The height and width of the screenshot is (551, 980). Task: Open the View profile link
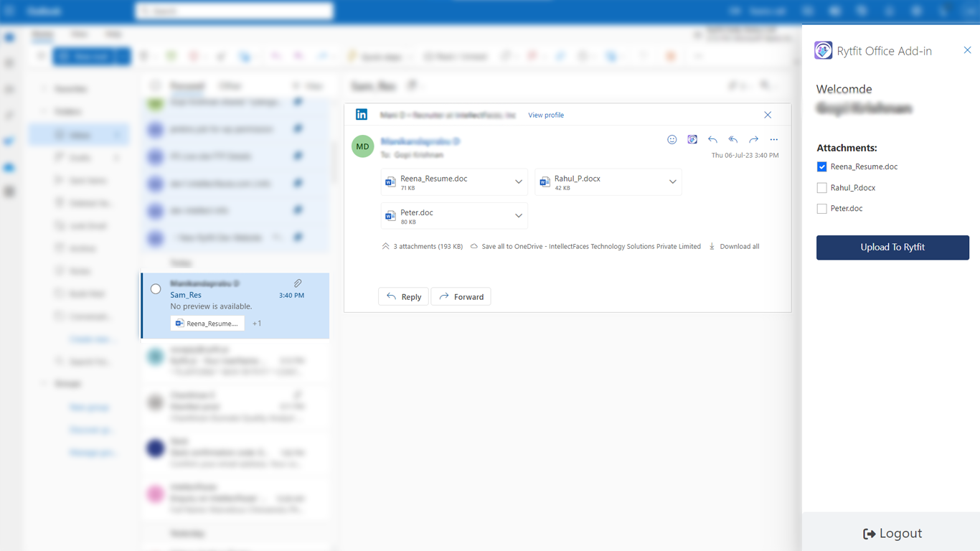tap(546, 115)
